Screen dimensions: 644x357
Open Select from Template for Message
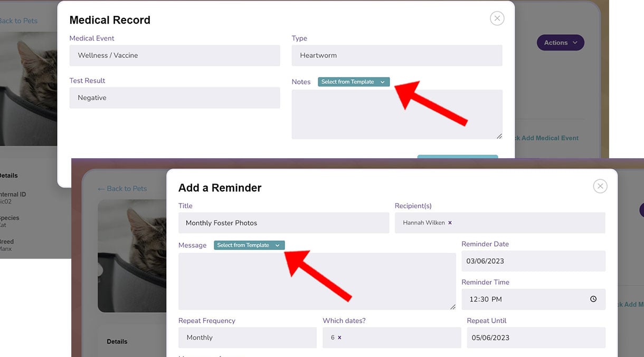(x=249, y=245)
